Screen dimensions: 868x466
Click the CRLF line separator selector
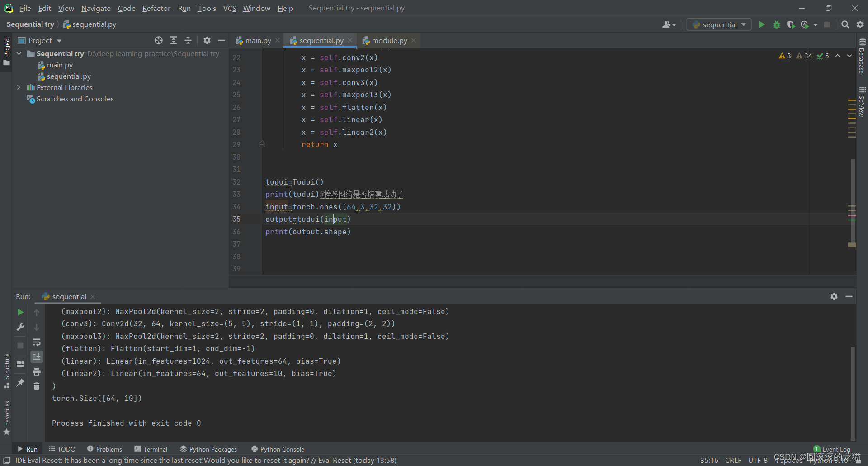733,460
